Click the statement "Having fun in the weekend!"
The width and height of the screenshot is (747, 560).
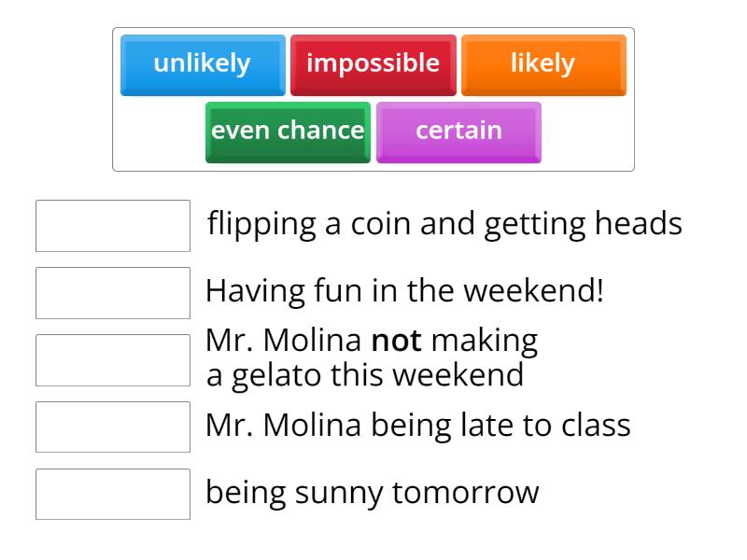[405, 292]
